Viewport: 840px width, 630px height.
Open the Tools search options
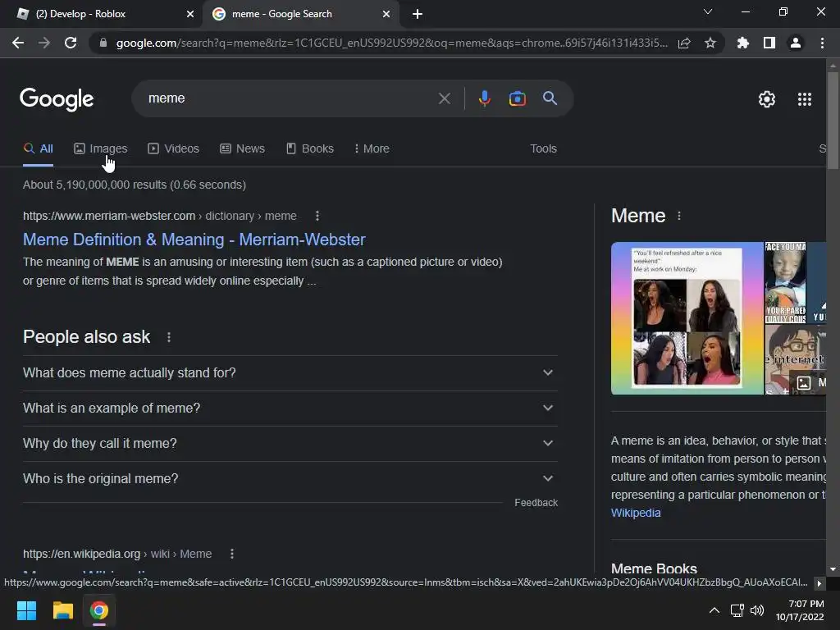click(543, 148)
